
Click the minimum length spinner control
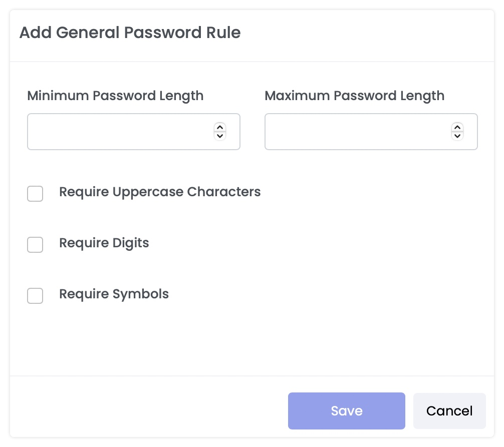click(219, 131)
